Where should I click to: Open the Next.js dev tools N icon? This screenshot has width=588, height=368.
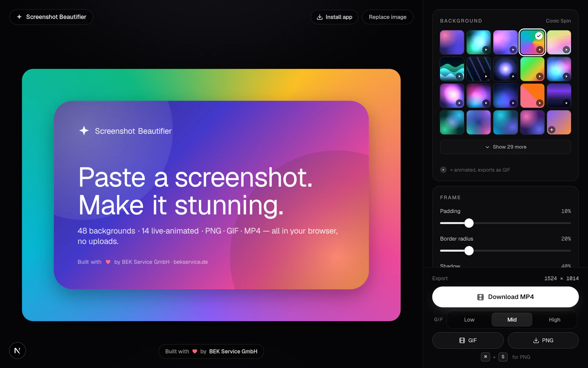click(x=17, y=350)
